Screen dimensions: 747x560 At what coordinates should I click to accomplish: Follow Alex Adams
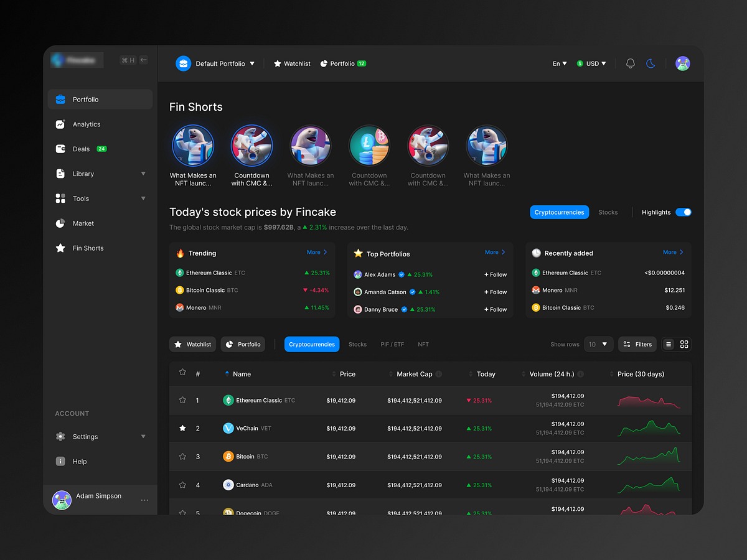coord(496,274)
